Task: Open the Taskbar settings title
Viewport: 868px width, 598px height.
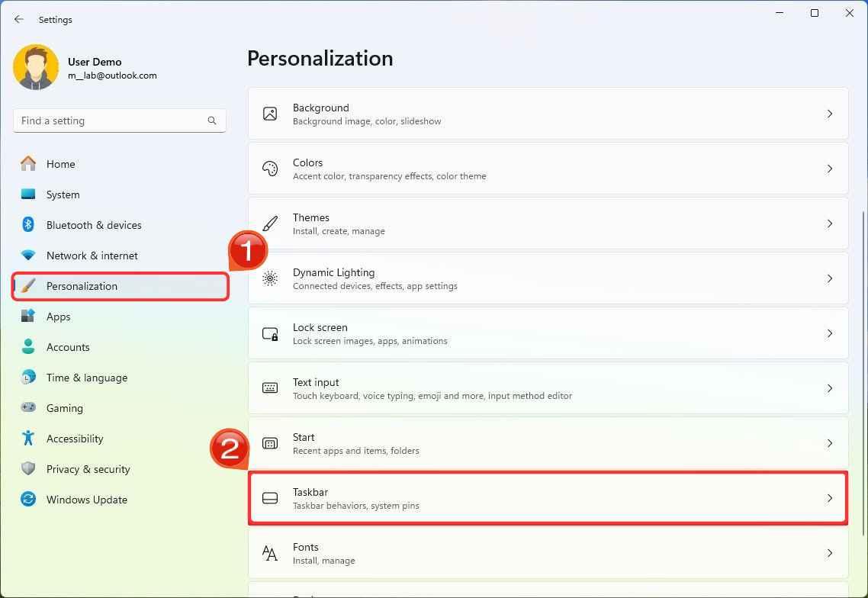Action: [x=310, y=492]
